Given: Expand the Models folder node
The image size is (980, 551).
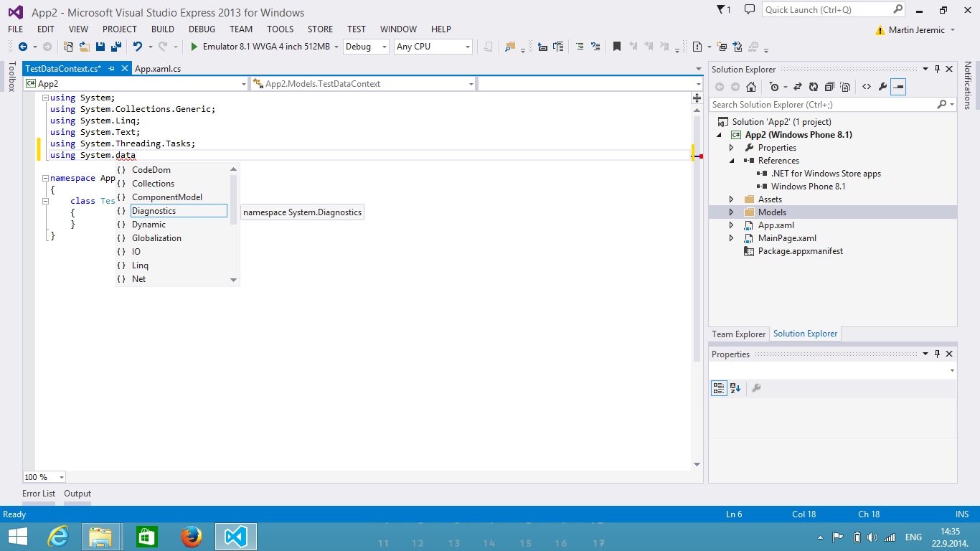Looking at the screenshot, I should click(732, 212).
